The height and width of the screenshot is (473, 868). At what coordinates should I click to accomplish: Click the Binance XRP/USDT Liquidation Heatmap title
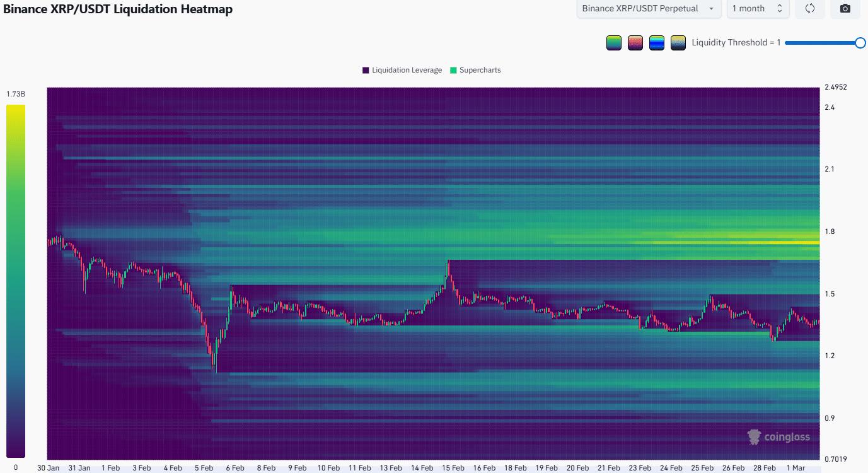point(119,9)
